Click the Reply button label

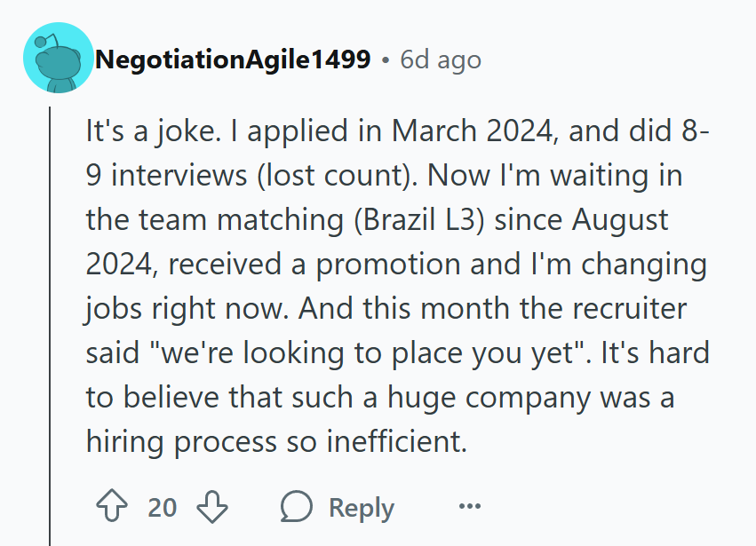pos(362,508)
